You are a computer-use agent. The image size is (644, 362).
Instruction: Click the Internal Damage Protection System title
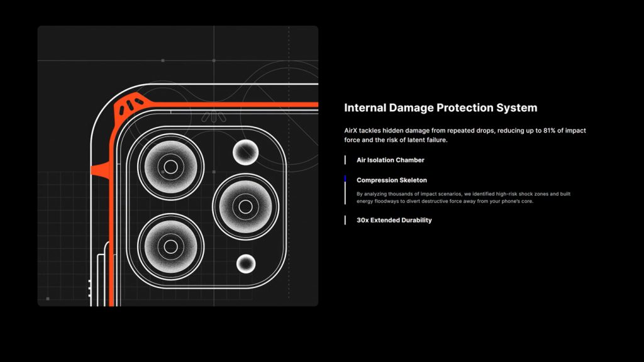pyautogui.click(x=440, y=108)
